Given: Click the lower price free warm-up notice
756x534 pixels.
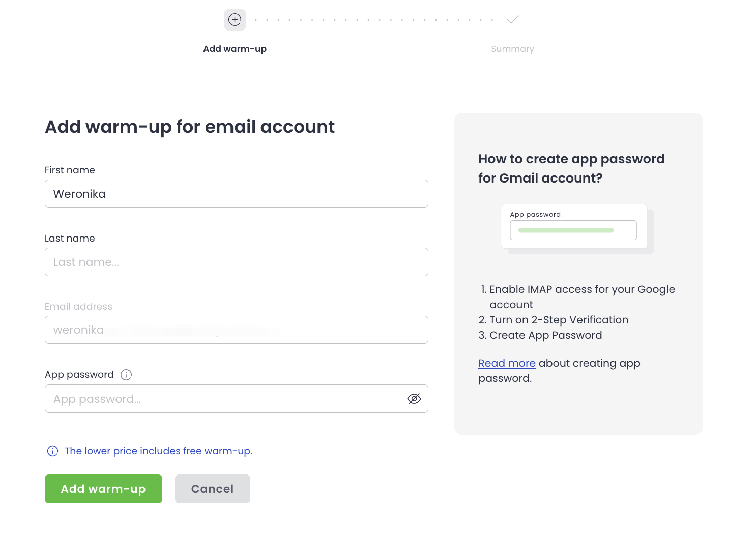Looking at the screenshot, I should [158, 451].
